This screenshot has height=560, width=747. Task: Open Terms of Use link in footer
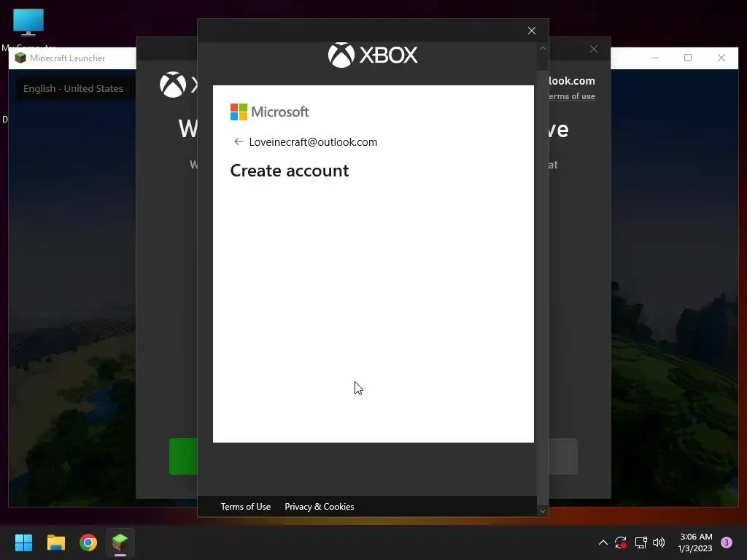(x=245, y=507)
